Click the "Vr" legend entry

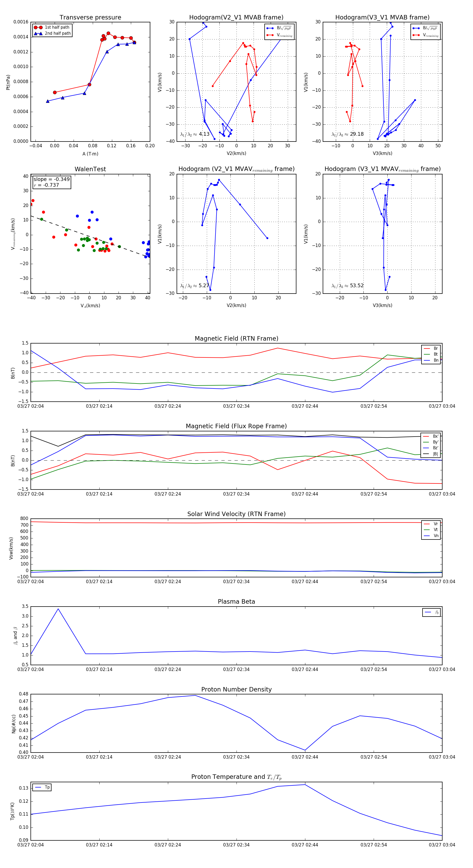point(431,524)
